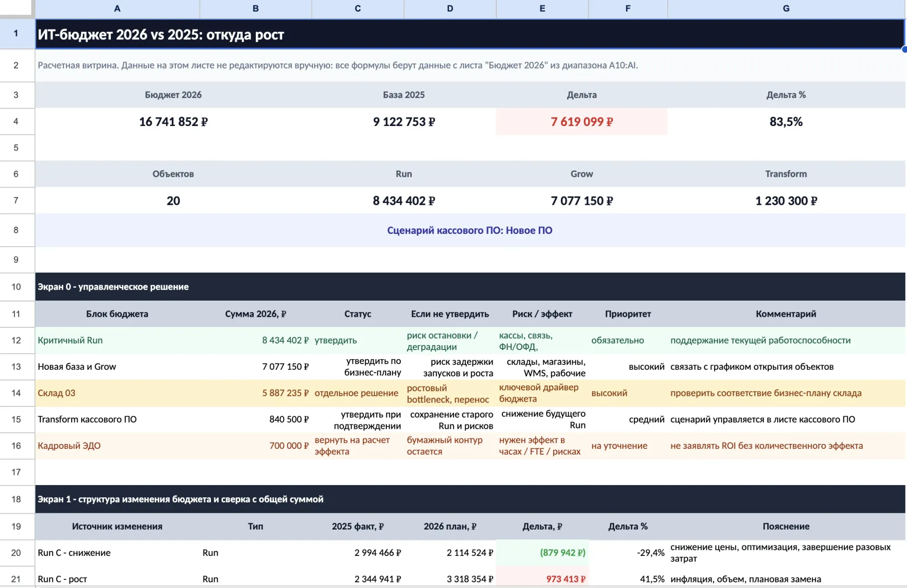
Task: Select row 14 header
Action: point(17,393)
